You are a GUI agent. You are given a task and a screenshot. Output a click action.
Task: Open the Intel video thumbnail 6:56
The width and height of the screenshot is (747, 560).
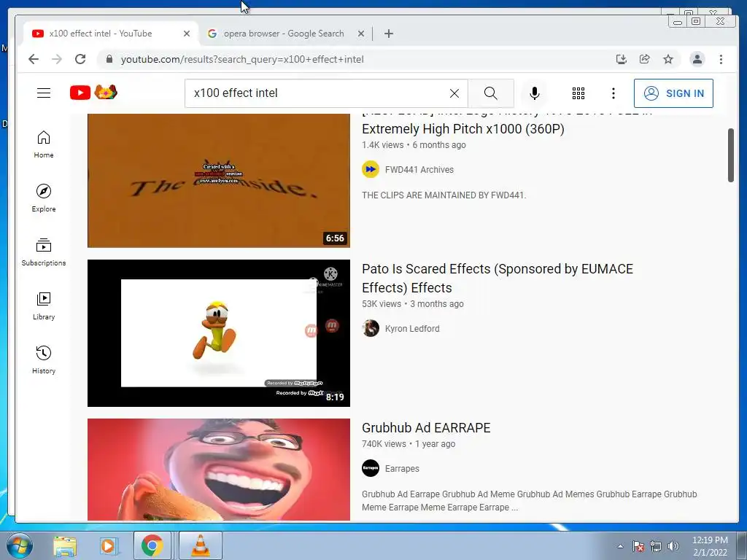[x=219, y=181]
